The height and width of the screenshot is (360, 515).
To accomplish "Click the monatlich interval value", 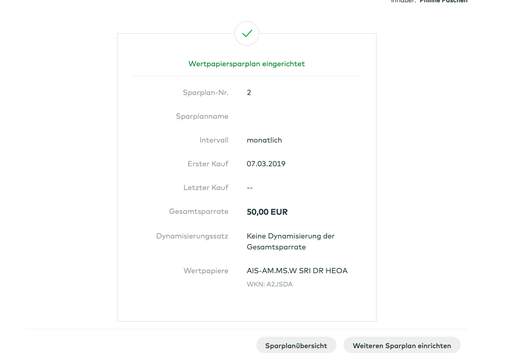I will click(264, 140).
